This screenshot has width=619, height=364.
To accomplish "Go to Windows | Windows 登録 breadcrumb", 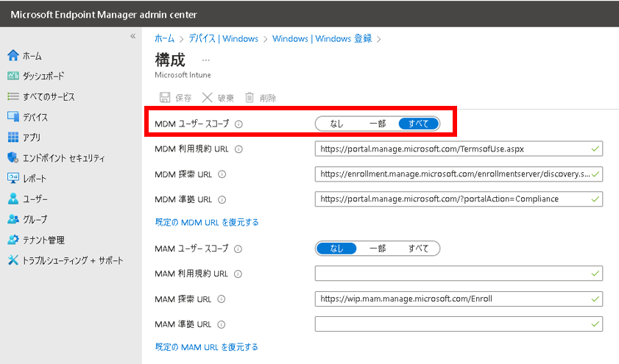I will pos(322,39).
